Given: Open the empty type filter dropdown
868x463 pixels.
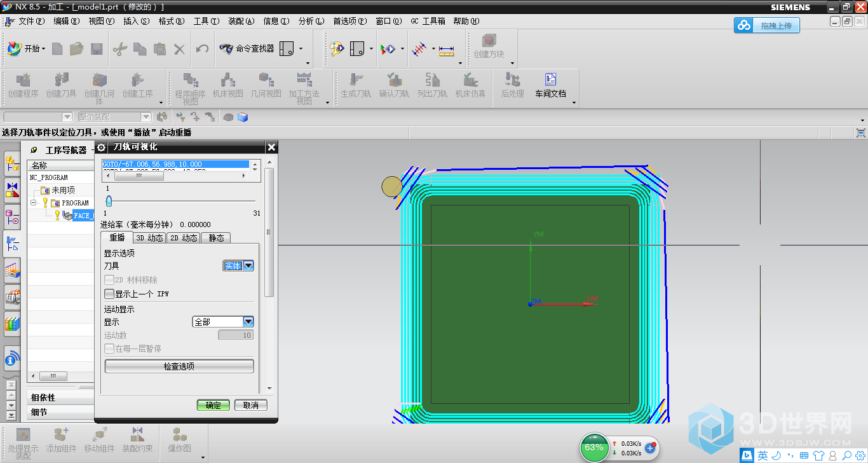Looking at the screenshot, I should pos(38,117).
